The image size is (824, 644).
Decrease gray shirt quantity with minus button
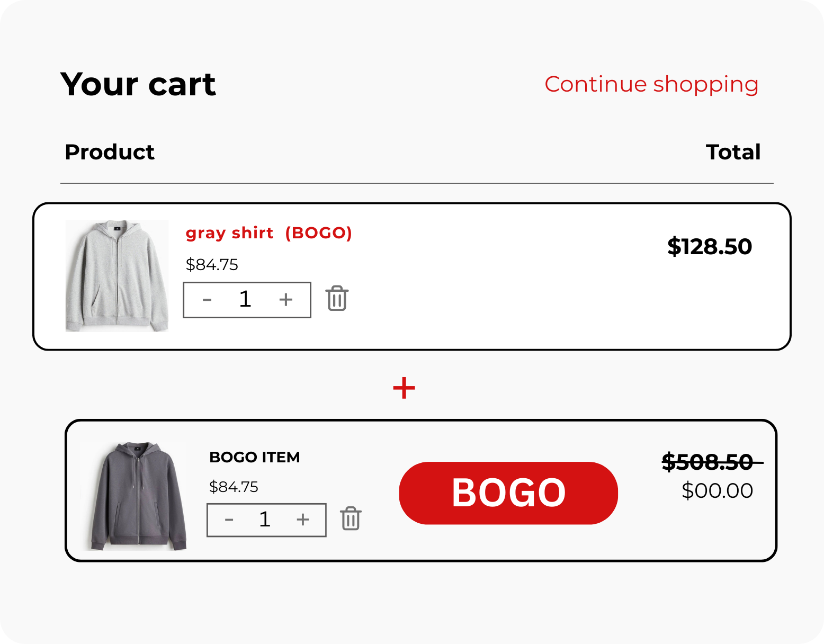tap(207, 300)
